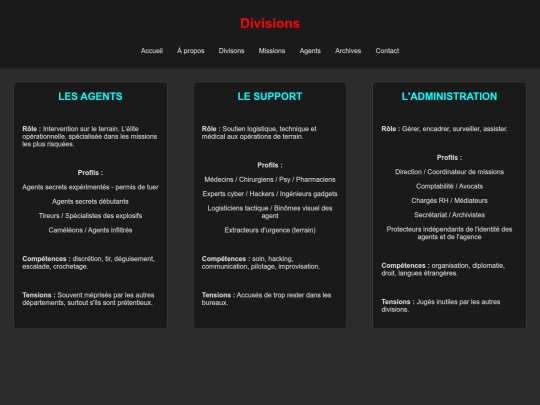Click the 'Chargés RH / Médiateurs' line
The height and width of the screenshot is (405, 540).
coord(449,201)
